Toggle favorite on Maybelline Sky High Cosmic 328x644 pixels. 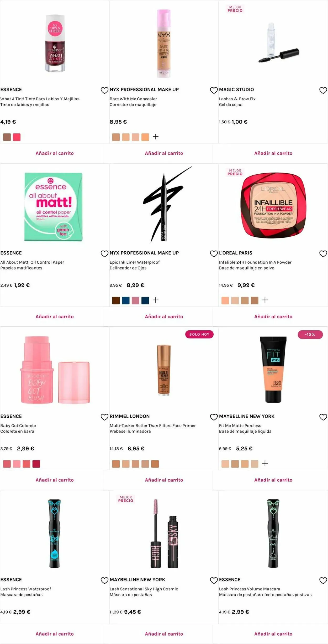click(214, 580)
